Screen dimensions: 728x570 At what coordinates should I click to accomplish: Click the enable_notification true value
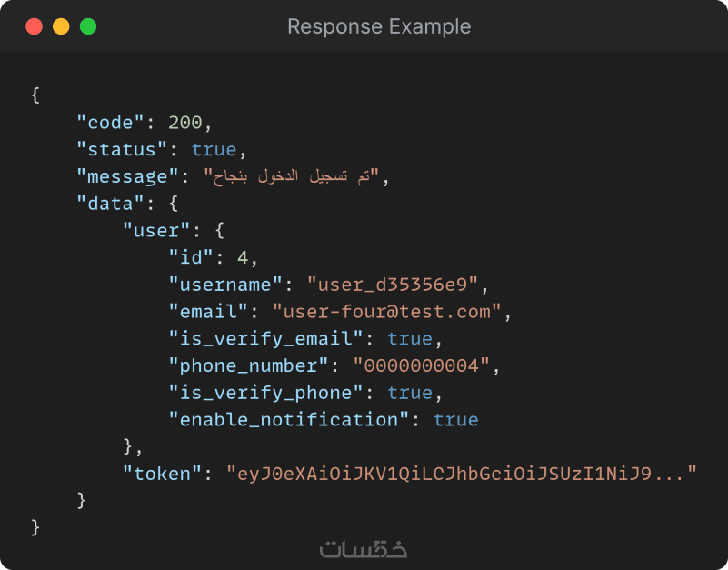pos(455,419)
